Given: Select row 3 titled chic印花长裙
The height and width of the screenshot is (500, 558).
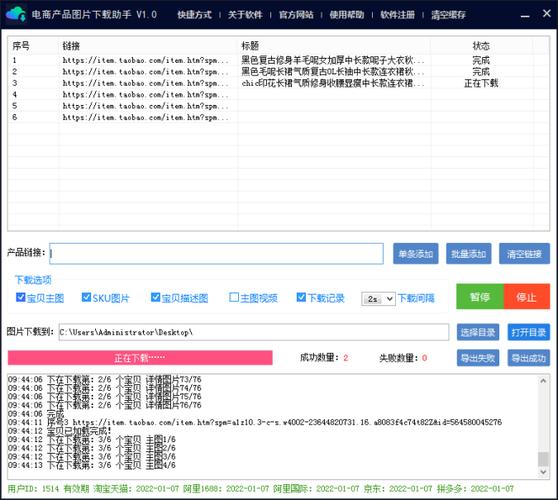Looking at the screenshot, I should 278,83.
